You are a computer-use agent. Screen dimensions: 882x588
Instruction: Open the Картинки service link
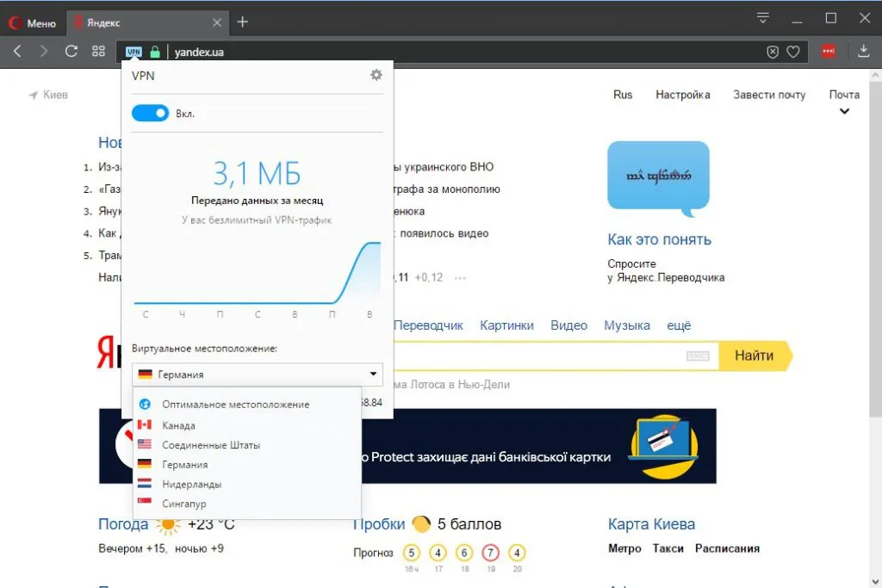[x=506, y=325]
